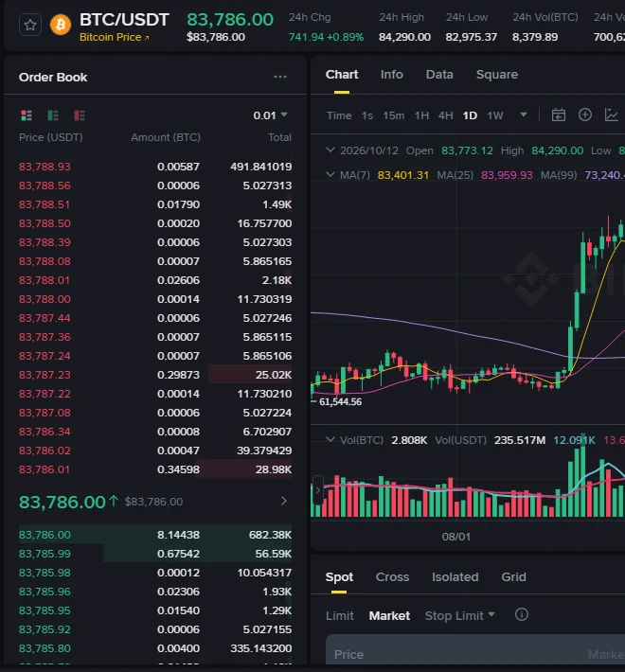
Task: Select the 15m chart interval
Action: (x=394, y=115)
